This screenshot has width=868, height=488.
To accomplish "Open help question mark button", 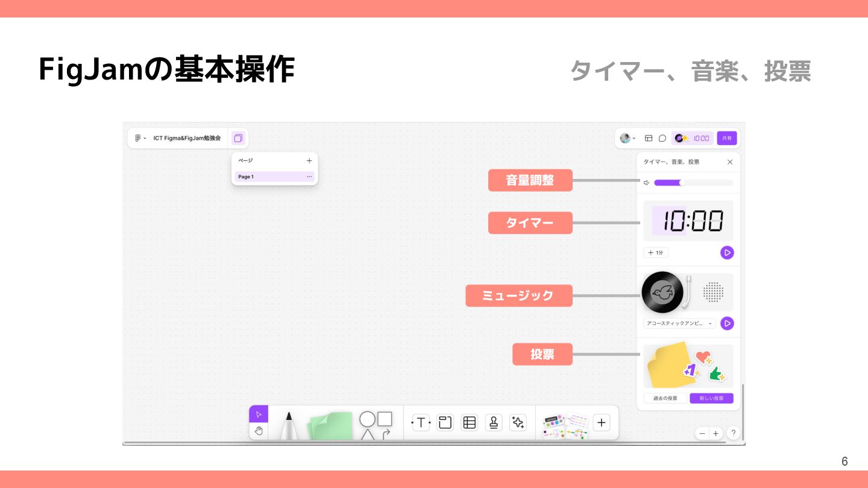I will 733,433.
